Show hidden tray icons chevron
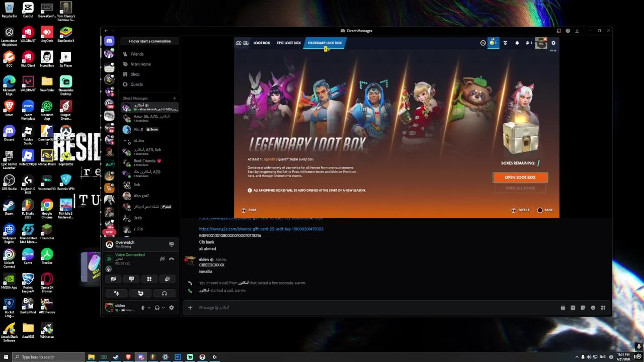 click(x=577, y=357)
